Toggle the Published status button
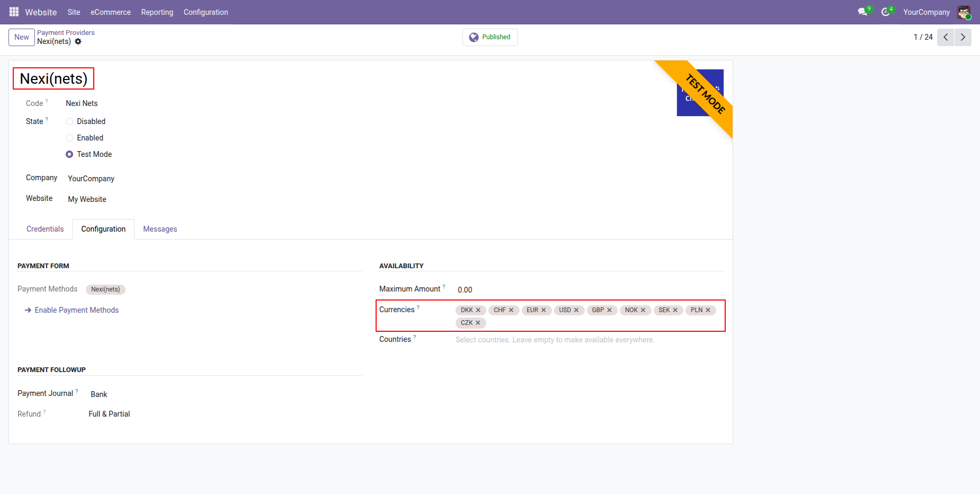 (x=490, y=37)
